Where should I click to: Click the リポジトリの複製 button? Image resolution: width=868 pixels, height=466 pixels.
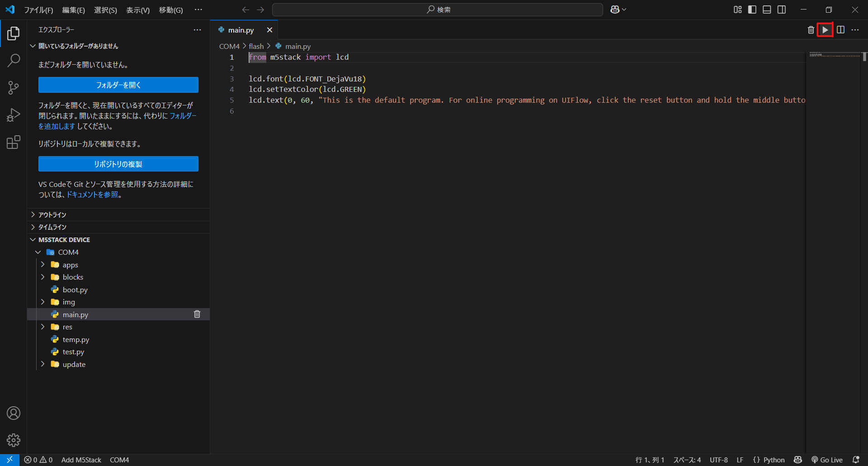(x=118, y=164)
